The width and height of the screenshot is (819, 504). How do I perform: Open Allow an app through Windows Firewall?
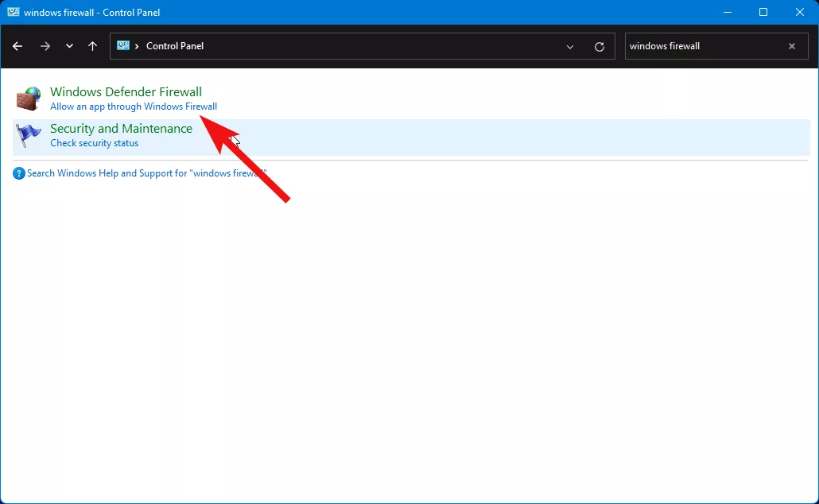coord(134,107)
